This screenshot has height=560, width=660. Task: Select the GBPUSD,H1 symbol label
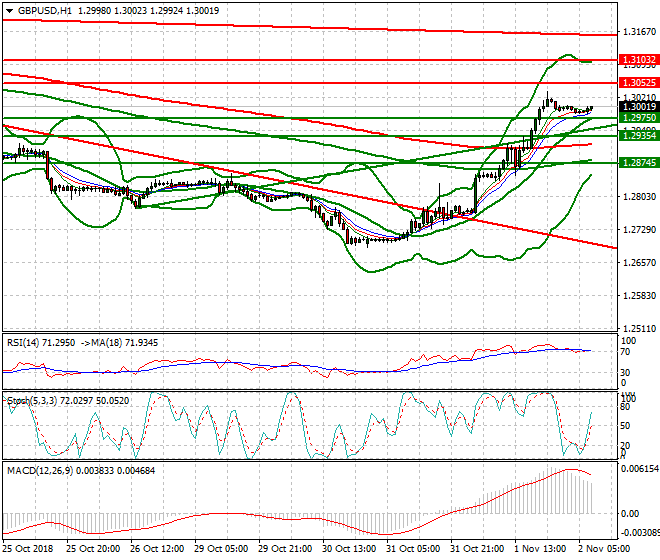tap(45, 11)
